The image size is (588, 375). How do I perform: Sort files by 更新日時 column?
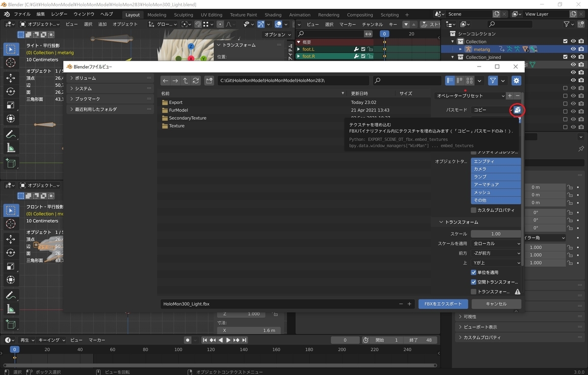pyautogui.click(x=359, y=93)
